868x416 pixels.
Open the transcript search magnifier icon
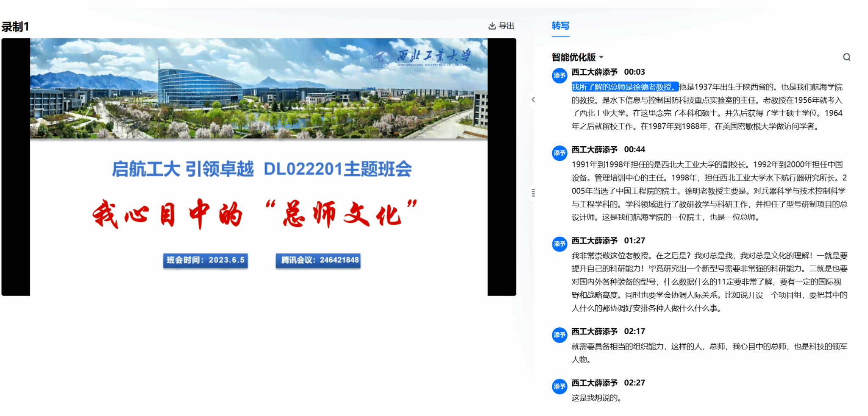846,57
